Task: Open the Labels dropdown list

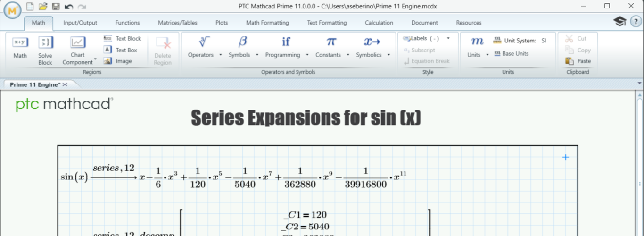Action: pos(448,39)
